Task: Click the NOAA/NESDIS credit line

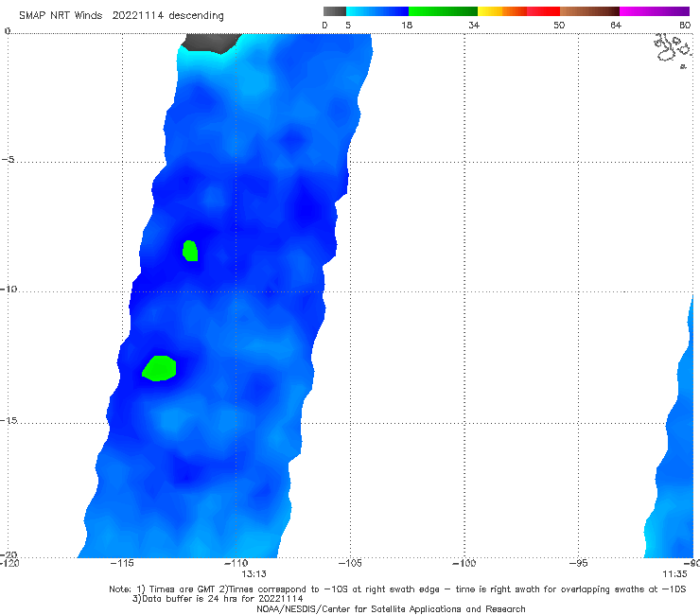Action: [x=391, y=608]
